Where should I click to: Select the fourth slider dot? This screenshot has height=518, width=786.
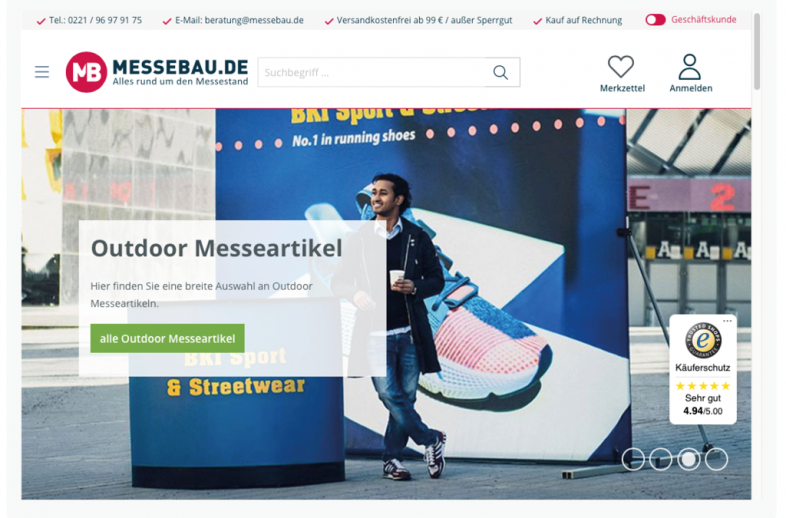pyautogui.click(x=716, y=459)
